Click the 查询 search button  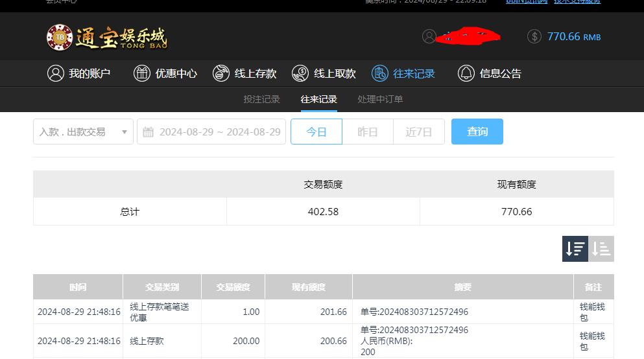click(477, 132)
